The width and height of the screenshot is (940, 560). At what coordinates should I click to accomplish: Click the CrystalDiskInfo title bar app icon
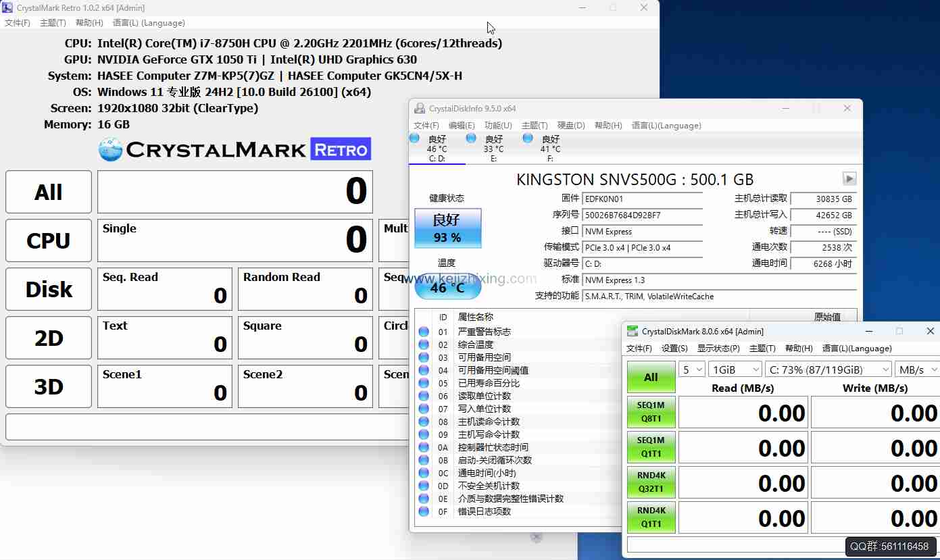420,109
